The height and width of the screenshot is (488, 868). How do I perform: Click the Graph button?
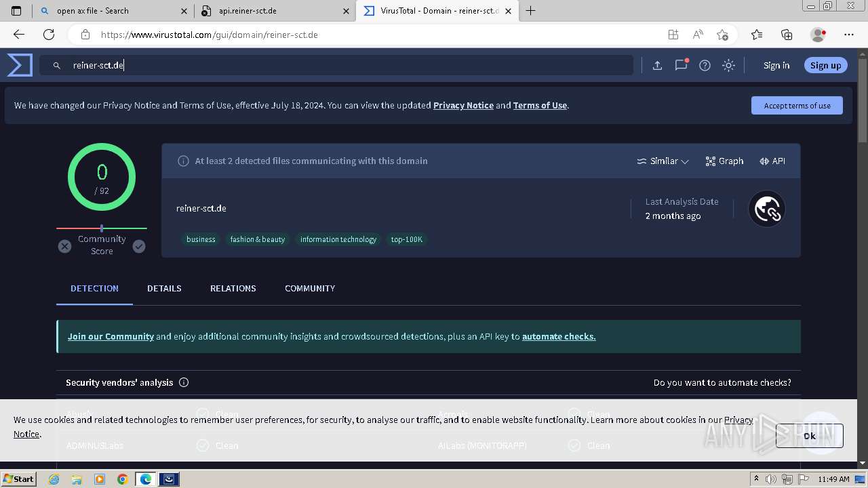click(x=724, y=161)
